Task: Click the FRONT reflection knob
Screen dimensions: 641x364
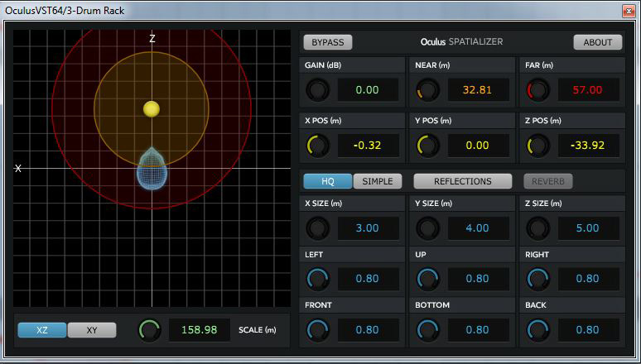Action: [x=318, y=330]
